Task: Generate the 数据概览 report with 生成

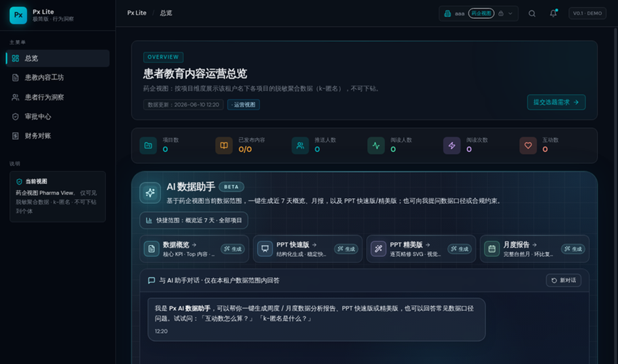Action: pyautogui.click(x=233, y=249)
